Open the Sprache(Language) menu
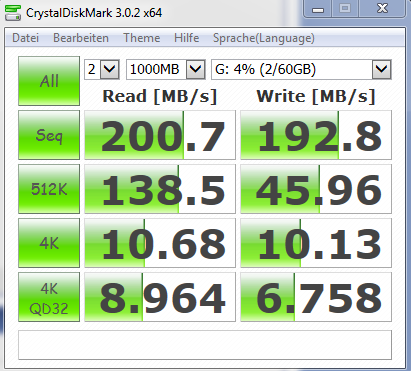411x371 pixels. (264, 38)
